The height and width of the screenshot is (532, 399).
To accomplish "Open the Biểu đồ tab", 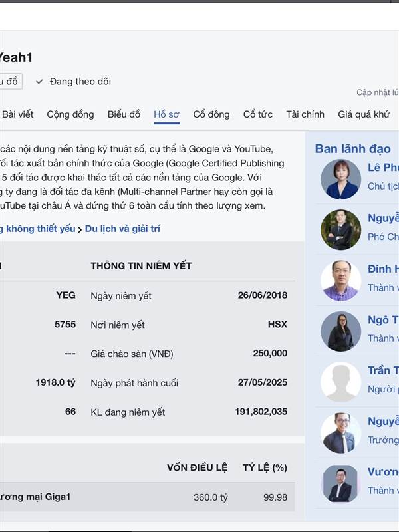I will pos(124,114).
